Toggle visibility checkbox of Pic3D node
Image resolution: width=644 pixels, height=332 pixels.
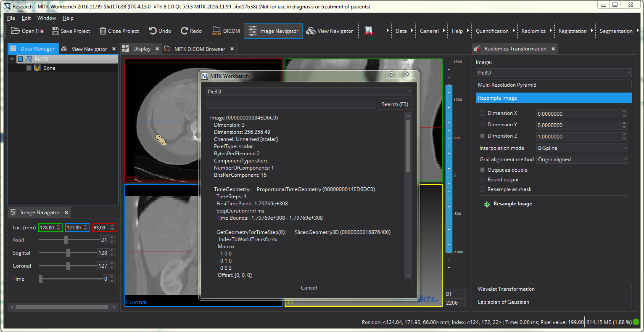(20, 59)
